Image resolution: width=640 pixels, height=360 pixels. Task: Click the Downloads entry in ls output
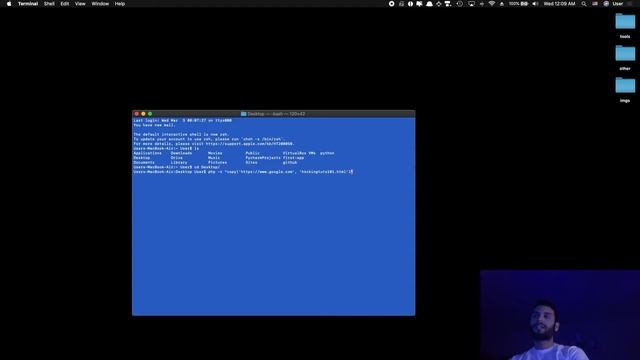coord(181,153)
